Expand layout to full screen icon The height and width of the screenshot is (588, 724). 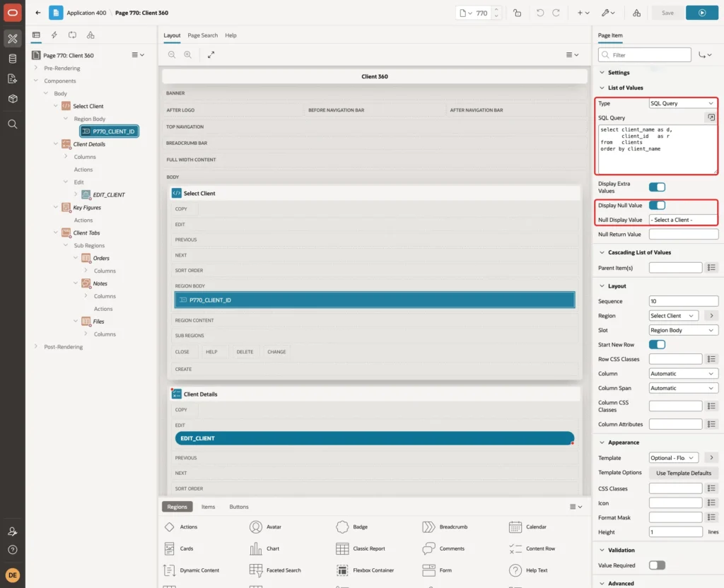[211, 54]
